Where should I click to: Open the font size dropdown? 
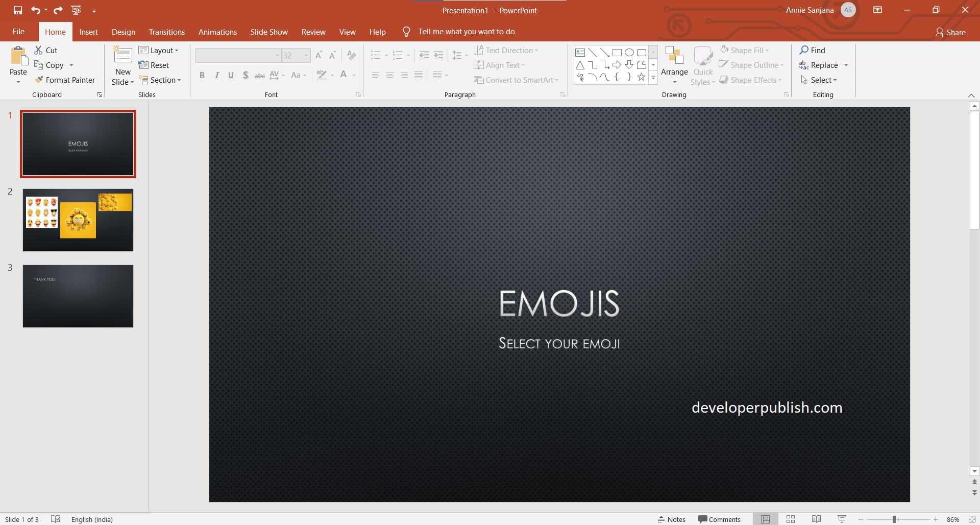(x=305, y=55)
